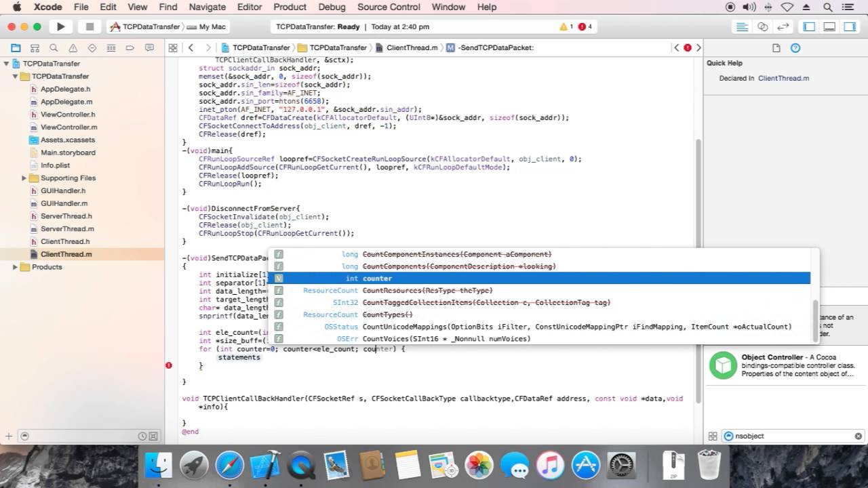The image size is (868, 488).
Task: Open the Find navigator magnifier icon
Action: pos(54,48)
